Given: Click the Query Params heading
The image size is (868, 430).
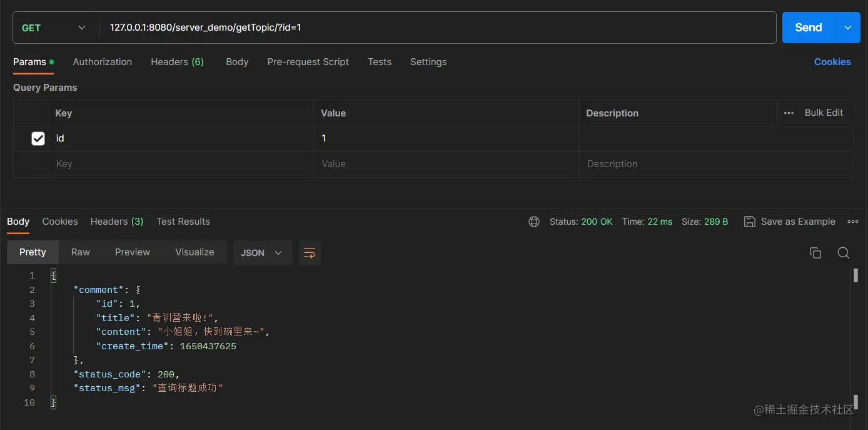Looking at the screenshot, I should (45, 88).
